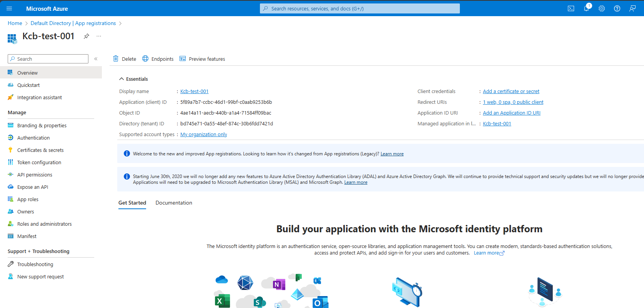Switch to Get Started tab

pos(132,203)
